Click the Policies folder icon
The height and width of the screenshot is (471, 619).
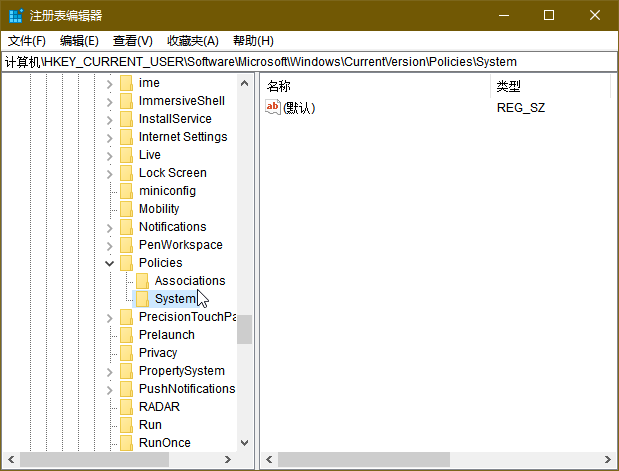pyautogui.click(x=126, y=263)
